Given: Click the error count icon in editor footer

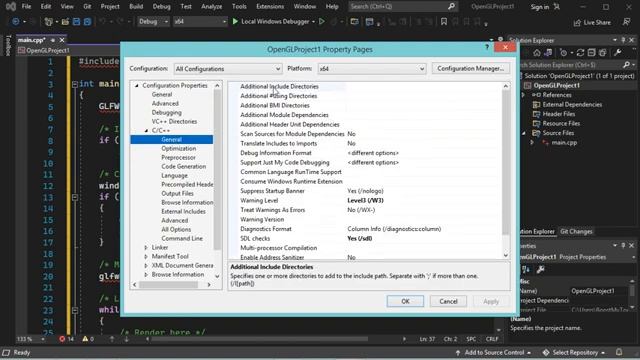Looking at the screenshot, I should (62, 339).
